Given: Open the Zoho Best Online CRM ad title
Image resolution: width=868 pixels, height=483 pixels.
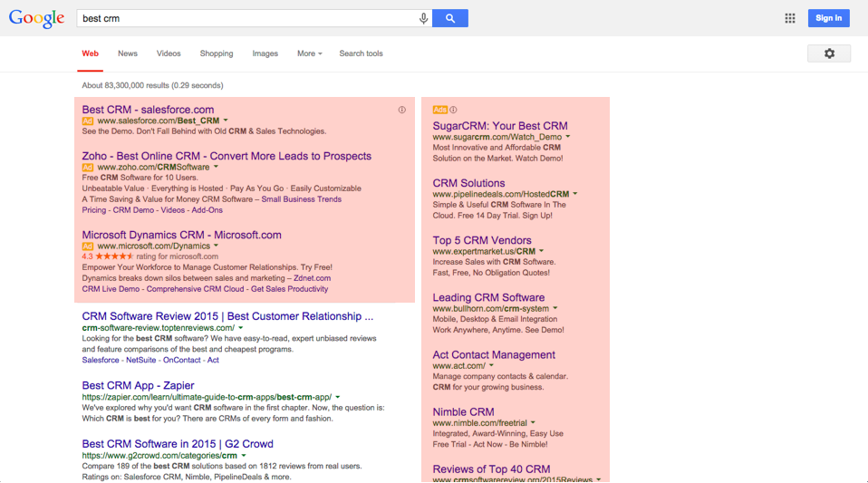Looking at the screenshot, I should click(x=227, y=156).
